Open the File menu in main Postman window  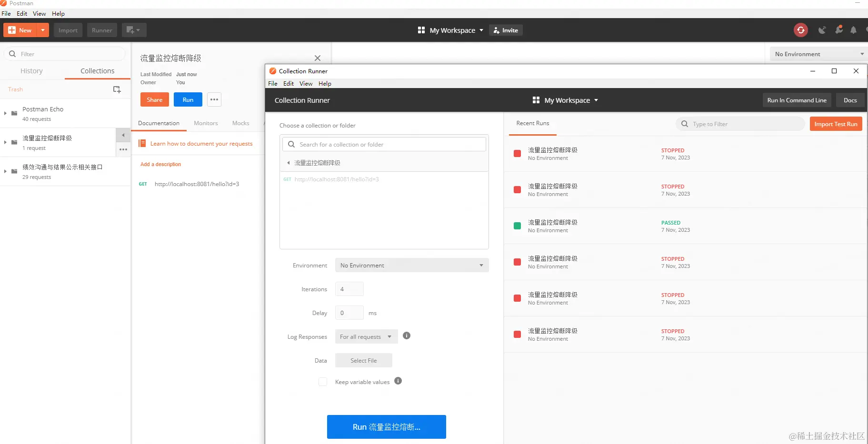(x=6, y=13)
